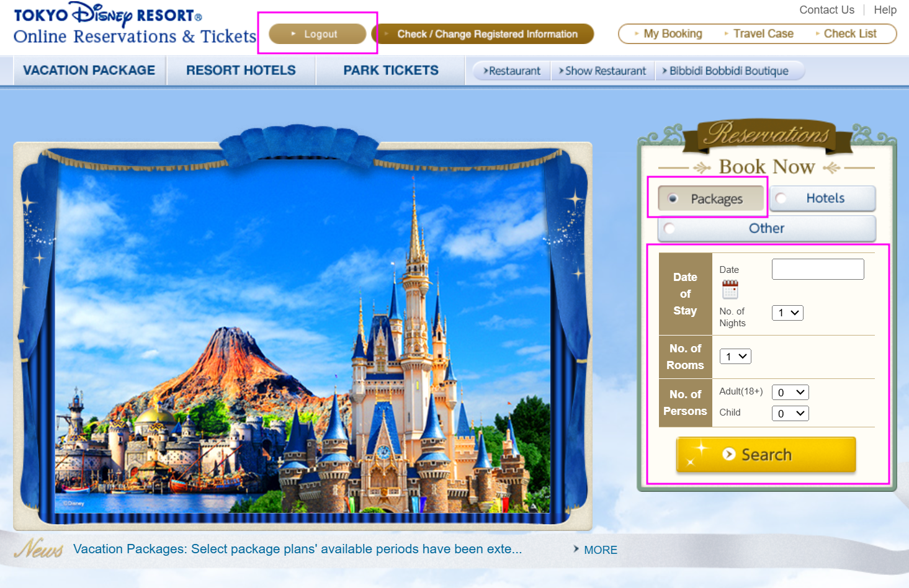Click the Logout button
The image size is (909, 588).
click(317, 34)
